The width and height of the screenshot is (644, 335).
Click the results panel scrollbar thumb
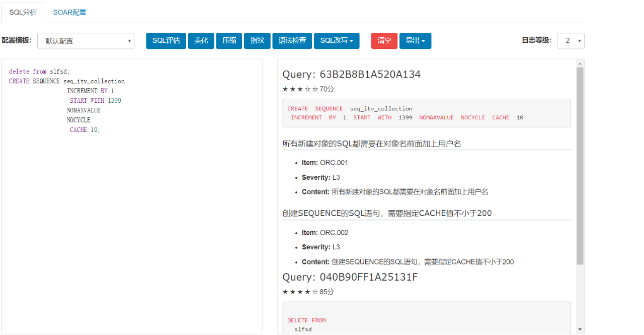pyautogui.click(x=580, y=166)
